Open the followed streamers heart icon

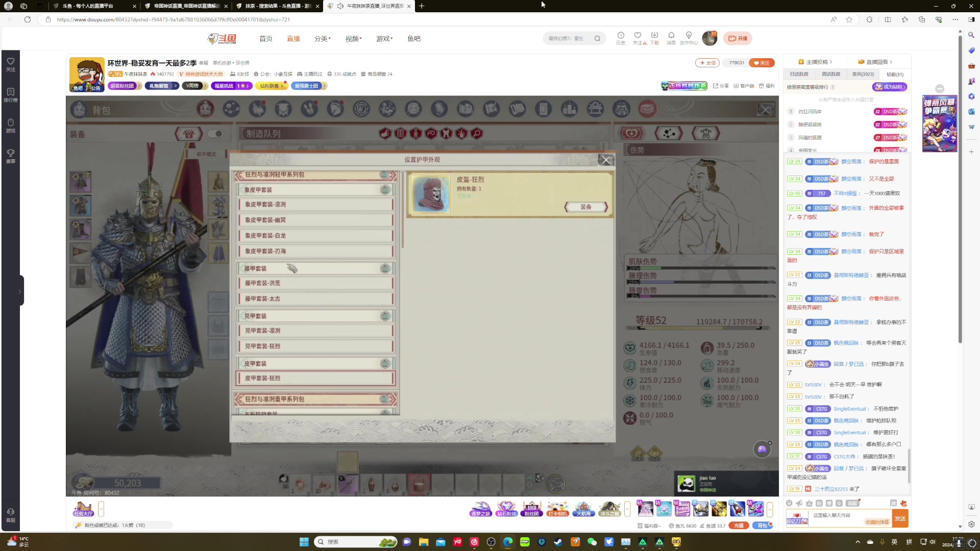click(x=638, y=36)
